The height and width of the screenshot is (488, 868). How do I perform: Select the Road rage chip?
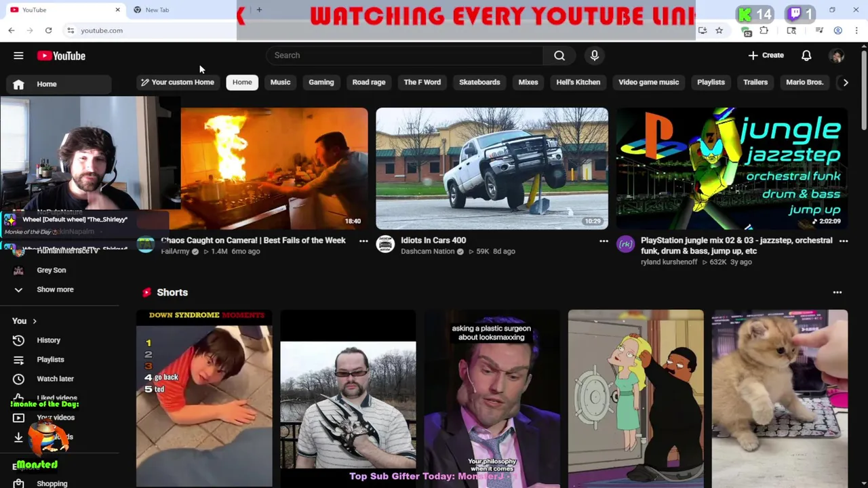tap(369, 82)
